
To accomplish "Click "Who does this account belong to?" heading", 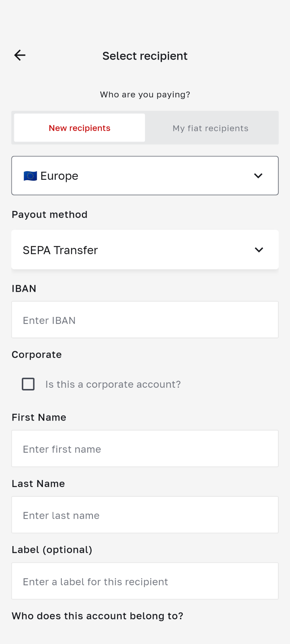I will [97, 616].
